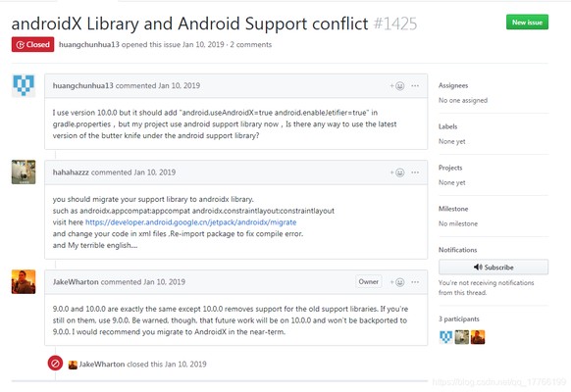The image size is (571, 392).
Task: Click the Jan 10, 2019 timestamp of huangchunhua13's comment
Action: pyautogui.click(x=179, y=85)
